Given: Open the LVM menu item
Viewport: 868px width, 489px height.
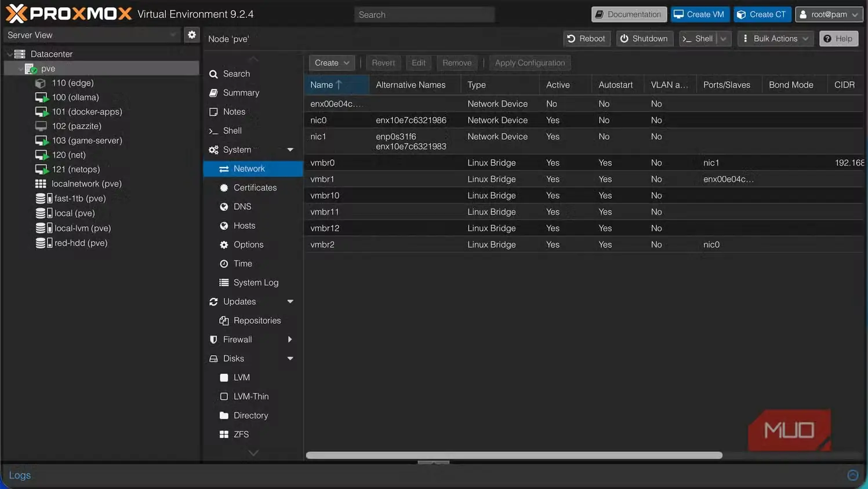Looking at the screenshot, I should [x=253, y=377].
